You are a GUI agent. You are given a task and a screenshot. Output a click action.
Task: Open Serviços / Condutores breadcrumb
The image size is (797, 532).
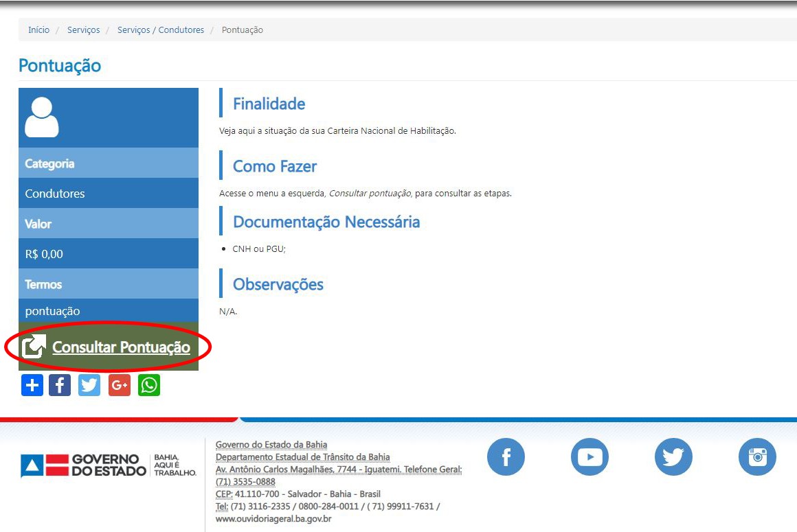[161, 30]
